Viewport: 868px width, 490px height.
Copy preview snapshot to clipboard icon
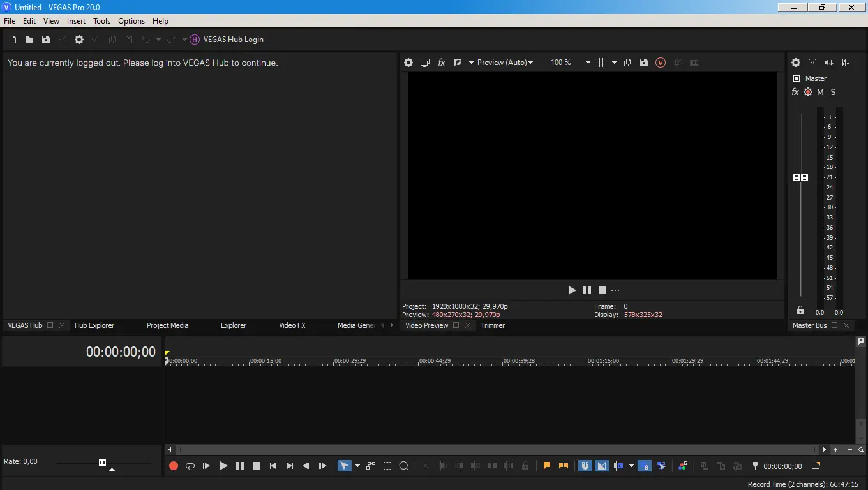[x=627, y=63]
